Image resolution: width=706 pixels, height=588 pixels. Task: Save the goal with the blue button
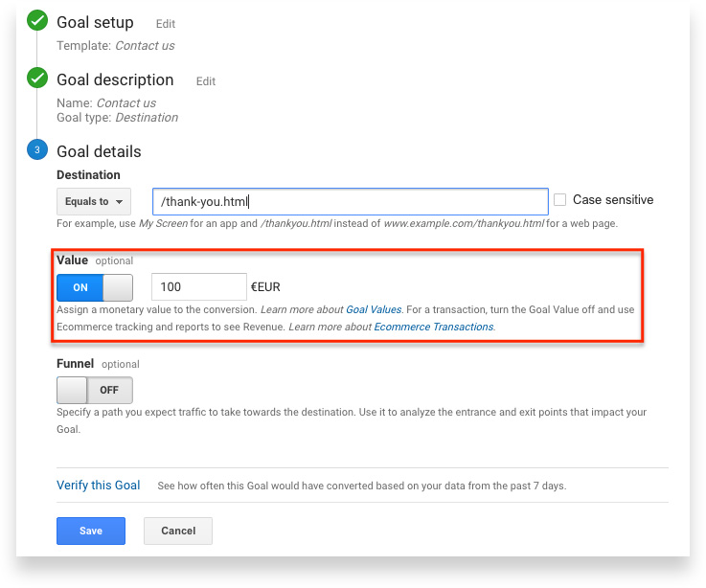91,531
